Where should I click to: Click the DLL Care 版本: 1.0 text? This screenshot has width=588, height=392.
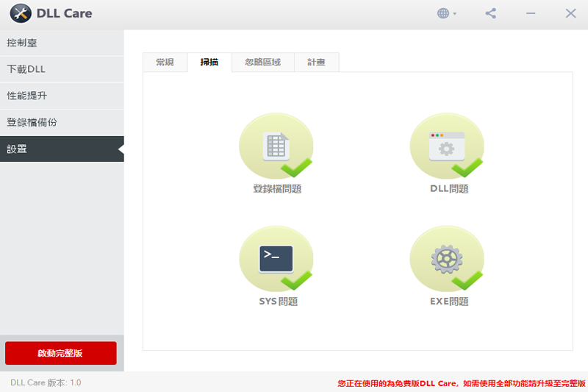point(46,382)
